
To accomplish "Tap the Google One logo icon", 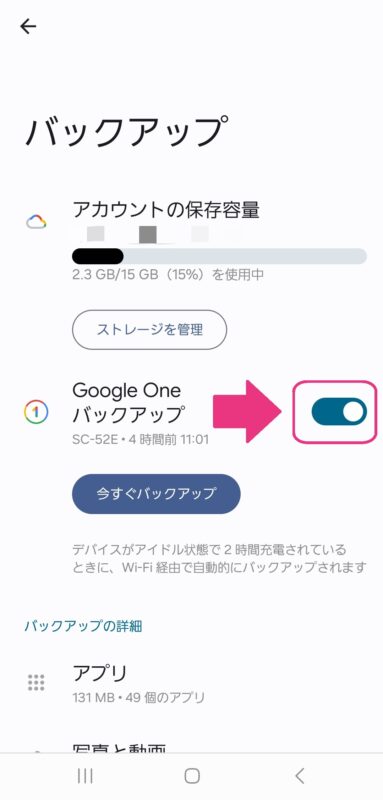I will [36, 412].
